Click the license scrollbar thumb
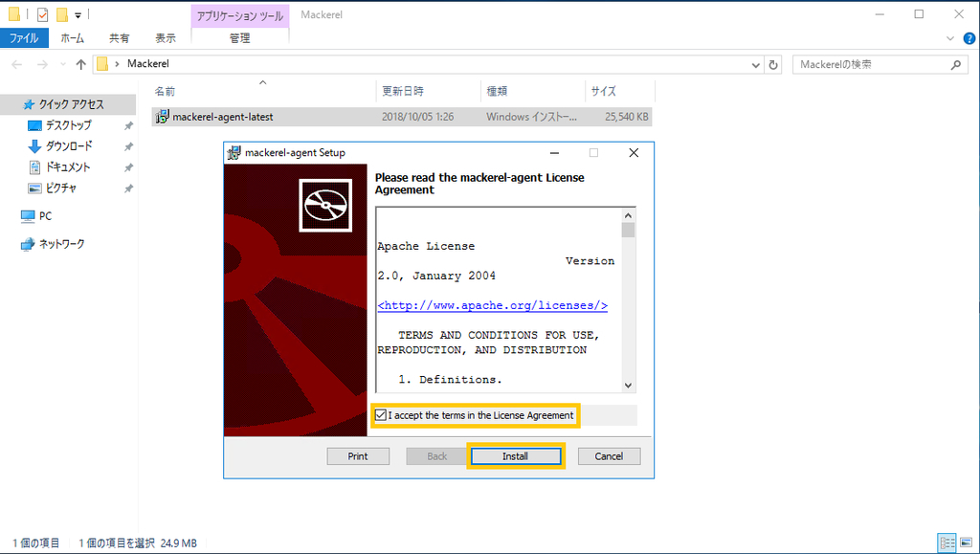The width and height of the screenshot is (980, 554). click(x=628, y=230)
